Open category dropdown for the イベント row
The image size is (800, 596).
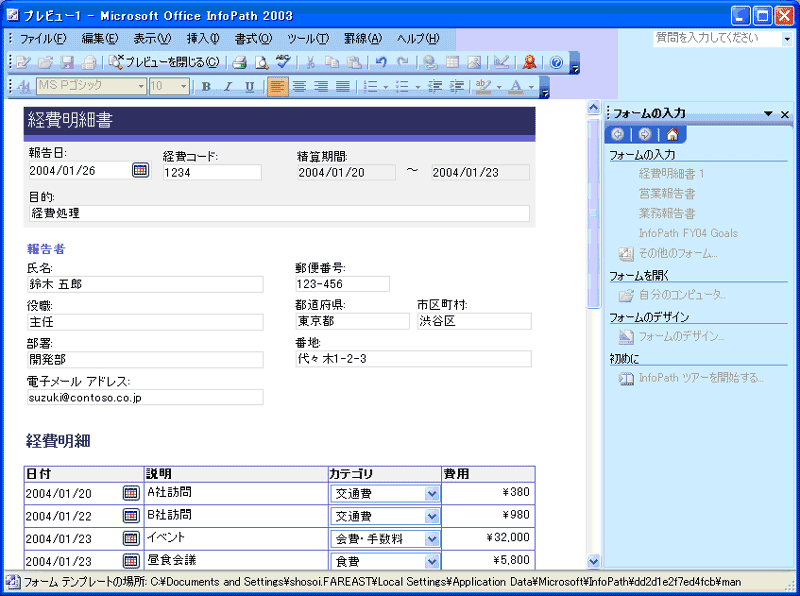tap(431, 539)
